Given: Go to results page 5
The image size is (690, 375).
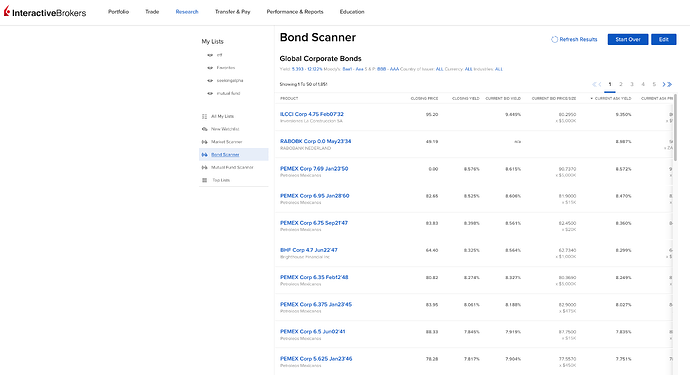Looking at the screenshot, I should [654, 85].
